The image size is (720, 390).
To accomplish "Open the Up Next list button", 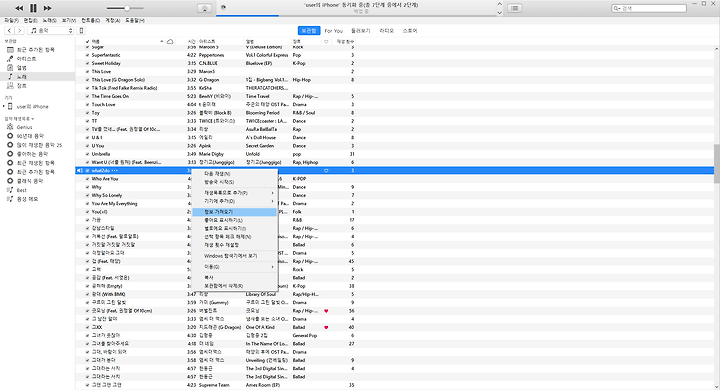I will [514, 8].
